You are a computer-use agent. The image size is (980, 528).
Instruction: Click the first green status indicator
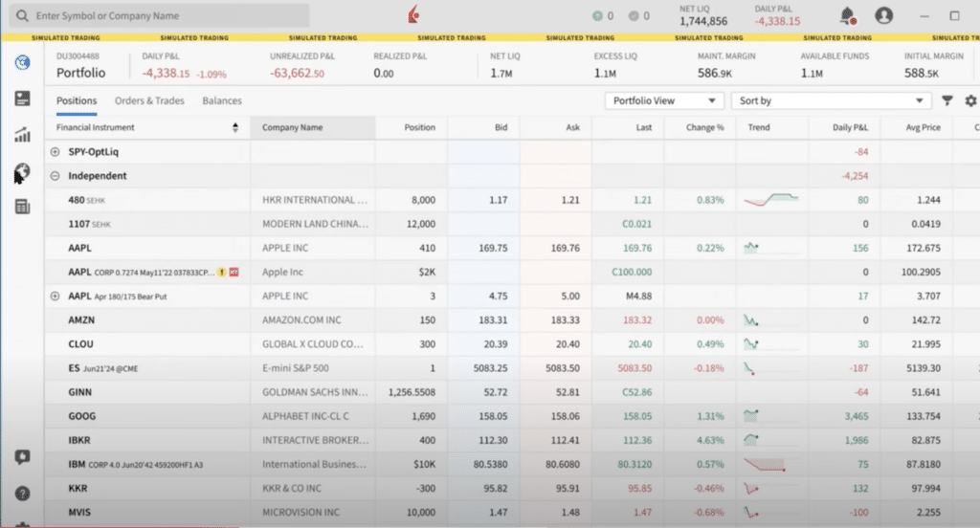click(x=597, y=15)
